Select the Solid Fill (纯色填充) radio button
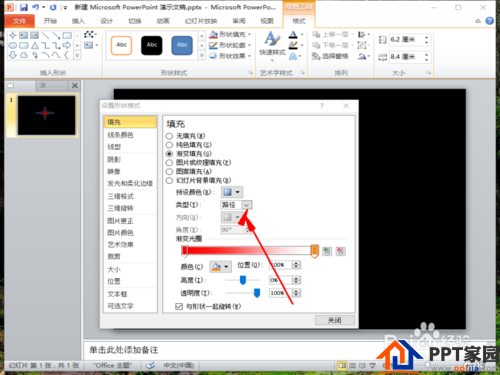The height and width of the screenshot is (375, 500). pos(169,145)
